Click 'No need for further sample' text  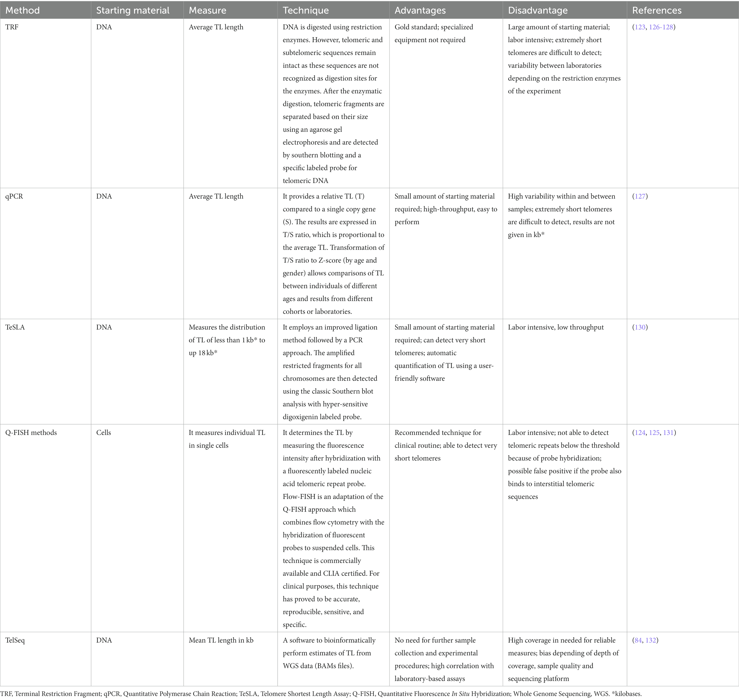tap(435, 640)
